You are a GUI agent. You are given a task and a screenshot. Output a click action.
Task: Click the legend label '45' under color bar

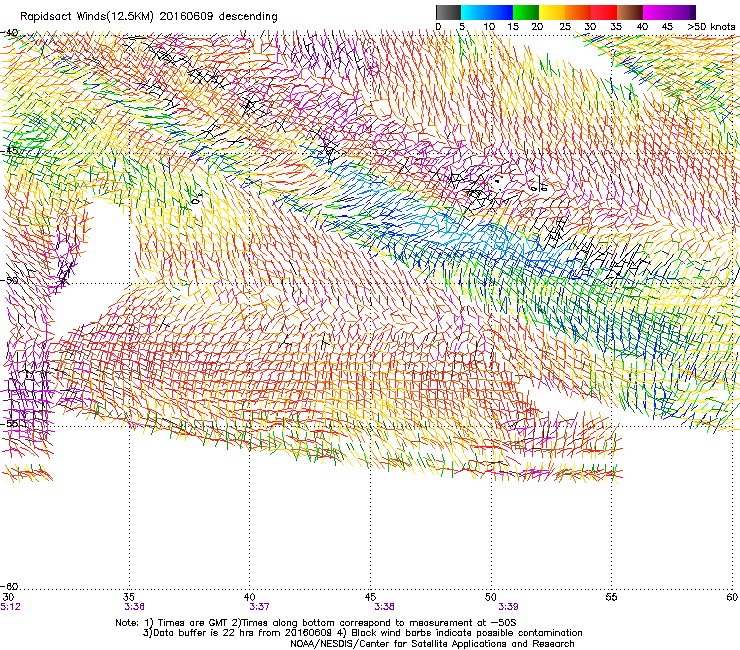[667, 27]
